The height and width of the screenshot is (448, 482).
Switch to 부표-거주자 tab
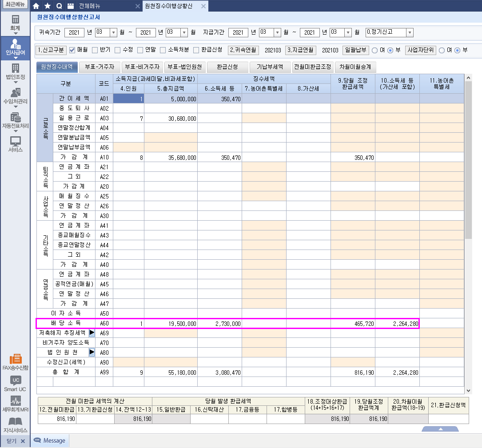[x=99, y=67]
